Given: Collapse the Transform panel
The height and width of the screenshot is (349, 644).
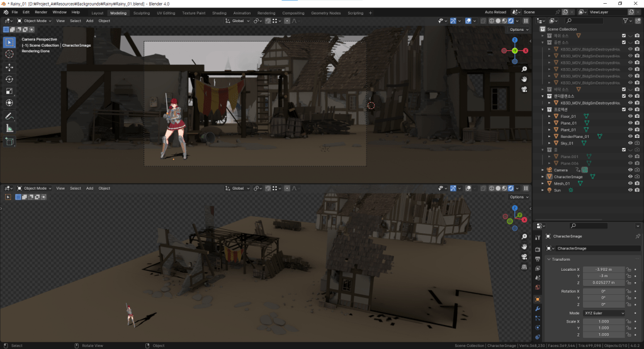Looking at the screenshot, I should 549,259.
